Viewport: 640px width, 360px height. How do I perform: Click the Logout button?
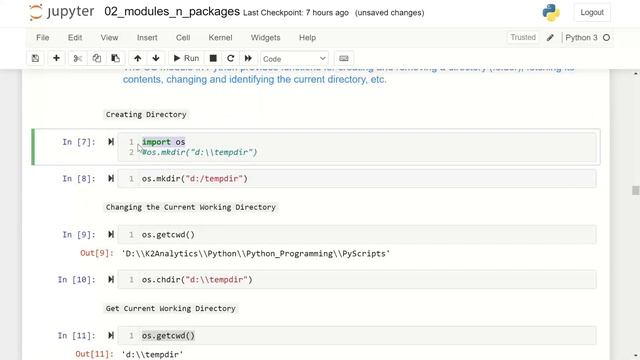pos(592,12)
